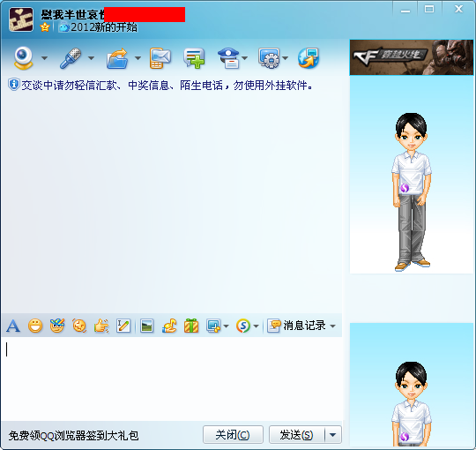Viewport: 476px width, 450px height.
Task: Expand the webcam video options arrow
Action: point(44,58)
